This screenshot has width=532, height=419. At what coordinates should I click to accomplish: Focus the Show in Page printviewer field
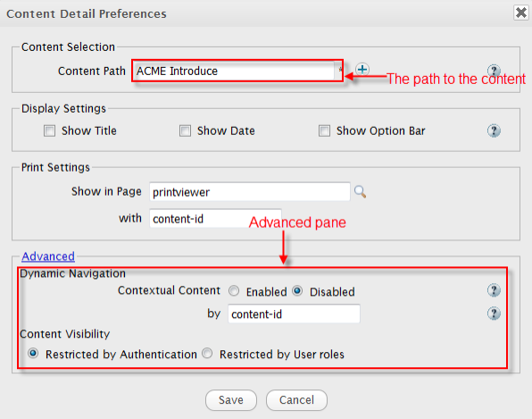250,192
